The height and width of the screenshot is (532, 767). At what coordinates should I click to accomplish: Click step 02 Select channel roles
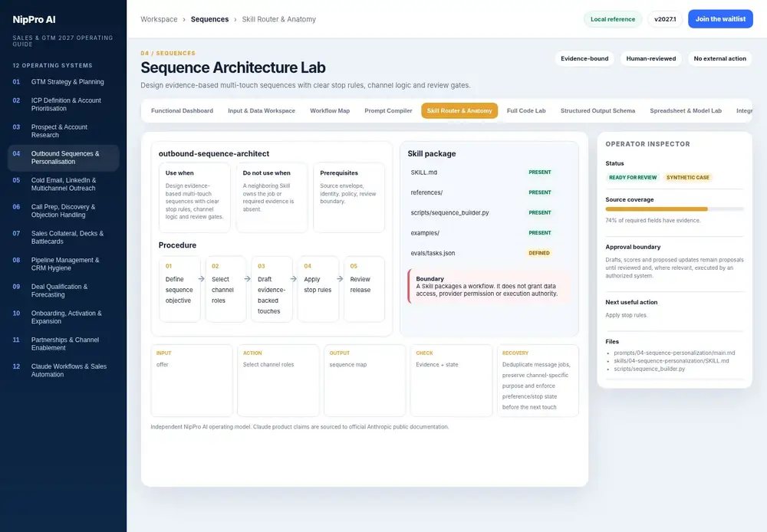click(225, 289)
